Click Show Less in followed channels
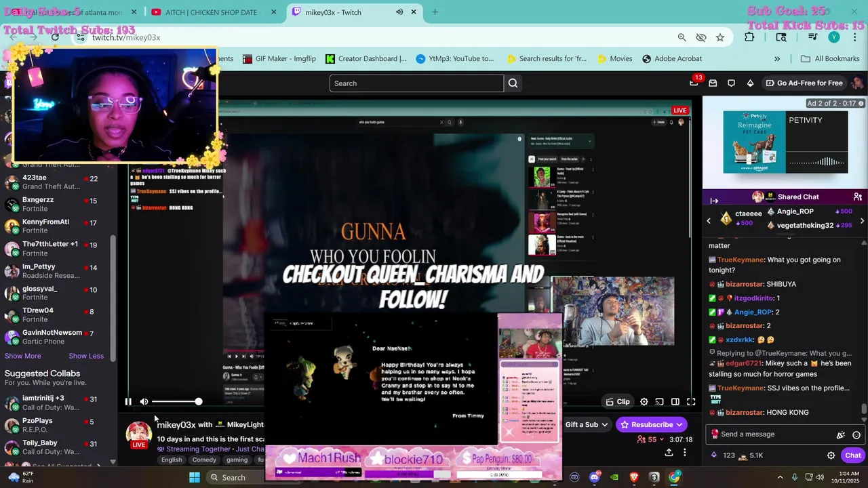This screenshot has width=868, height=488. click(x=86, y=356)
